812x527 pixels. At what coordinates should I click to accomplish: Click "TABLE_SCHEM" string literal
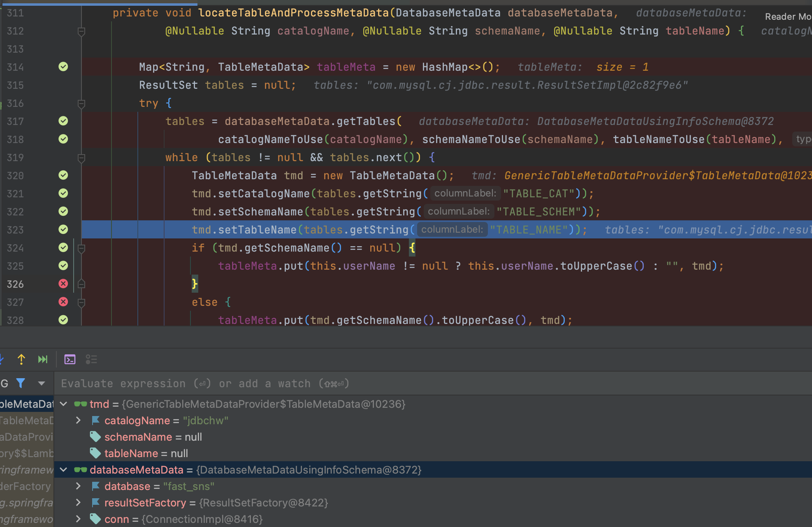(539, 212)
